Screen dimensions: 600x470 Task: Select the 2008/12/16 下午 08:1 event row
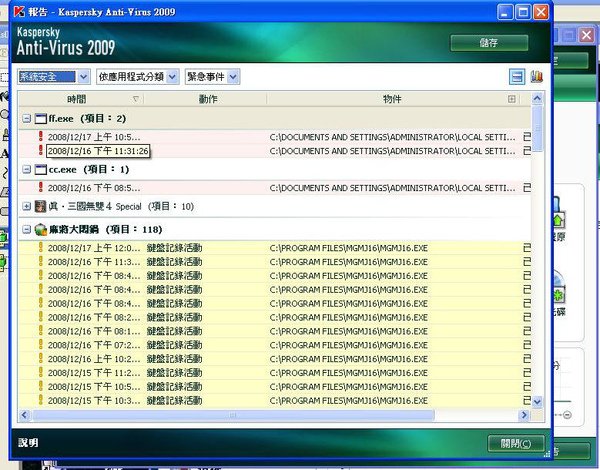(x=275, y=331)
